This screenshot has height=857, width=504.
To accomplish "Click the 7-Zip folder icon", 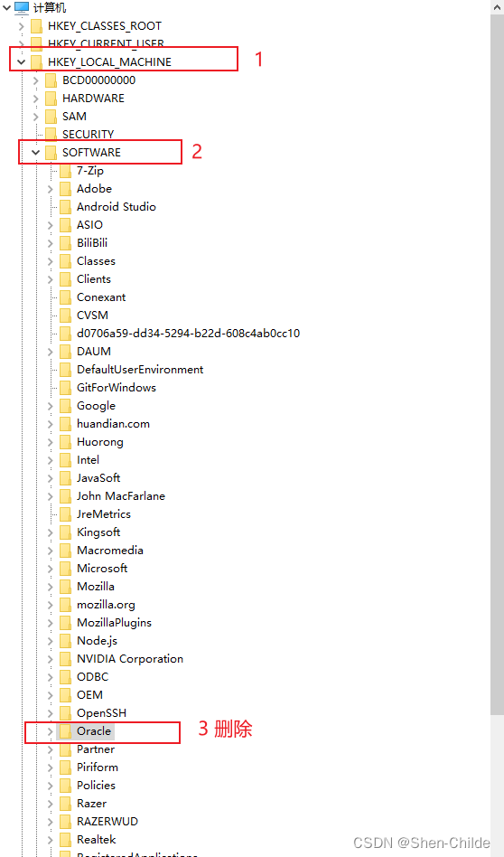I will (x=66, y=171).
